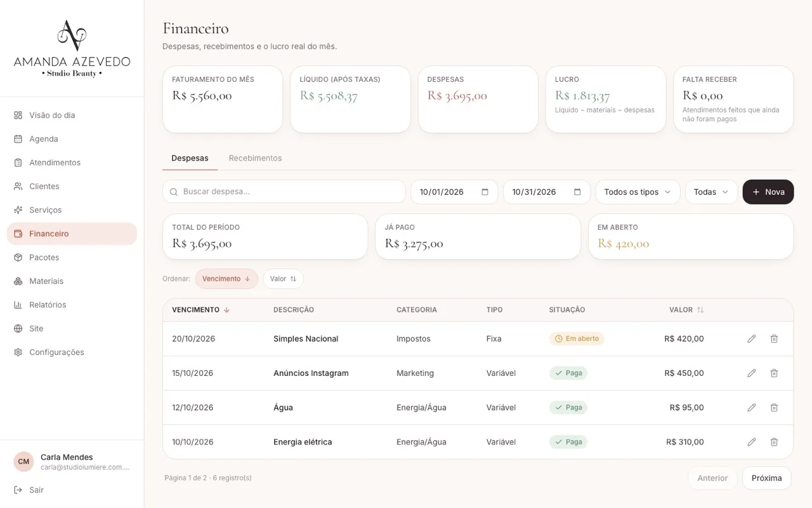This screenshot has width=812, height=508.
Task: Toggle sorting by Valor pill
Action: pyautogui.click(x=283, y=279)
